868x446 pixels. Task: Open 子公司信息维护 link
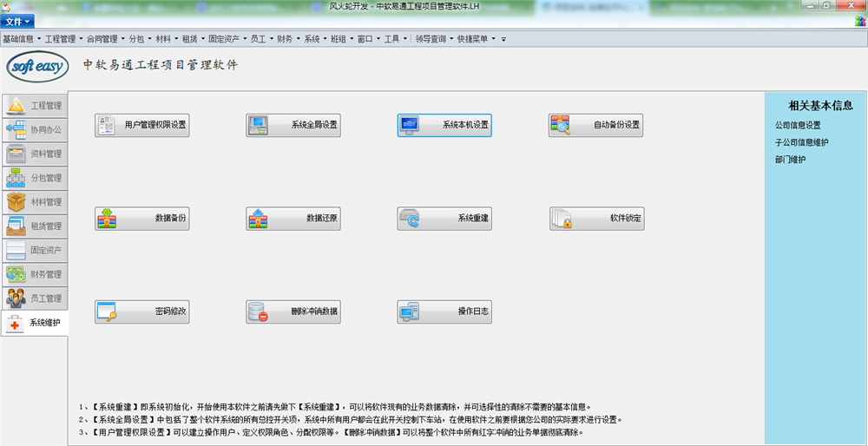[x=801, y=142]
